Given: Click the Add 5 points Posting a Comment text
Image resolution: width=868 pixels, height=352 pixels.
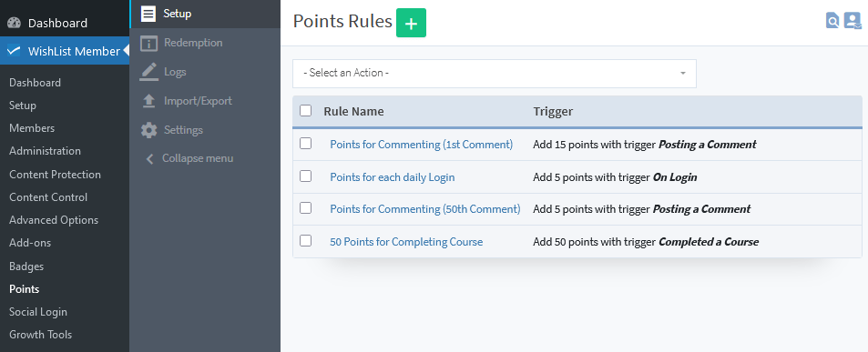Looking at the screenshot, I should click(x=642, y=209).
